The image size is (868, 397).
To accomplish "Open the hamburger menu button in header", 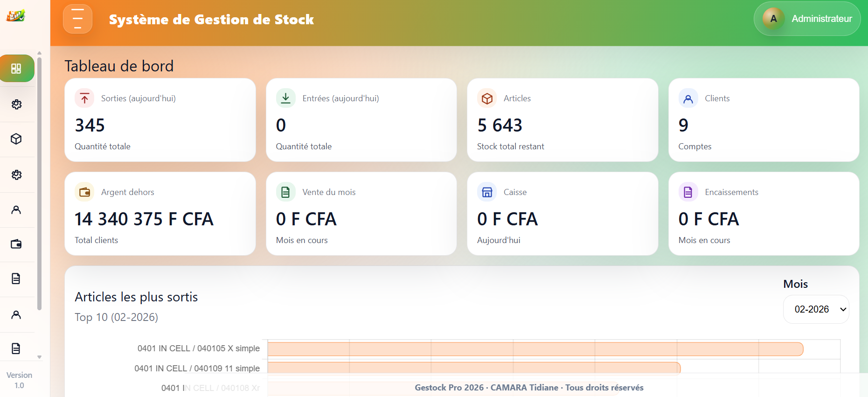I will (x=77, y=19).
